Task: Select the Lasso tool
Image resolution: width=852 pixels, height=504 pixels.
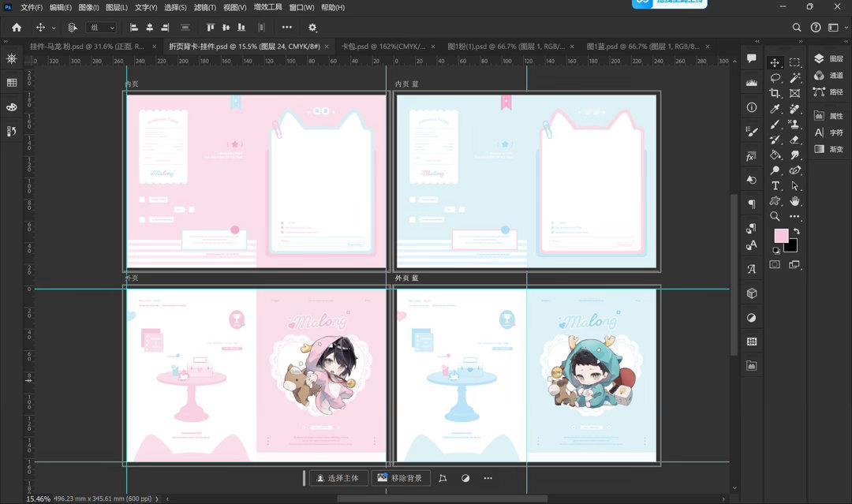Action: coord(775,77)
